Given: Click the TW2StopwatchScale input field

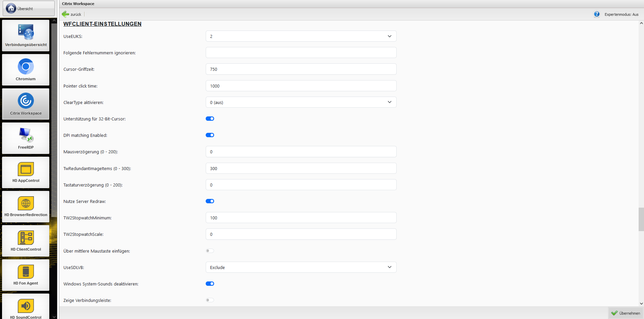Looking at the screenshot, I should tap(301, 234).
